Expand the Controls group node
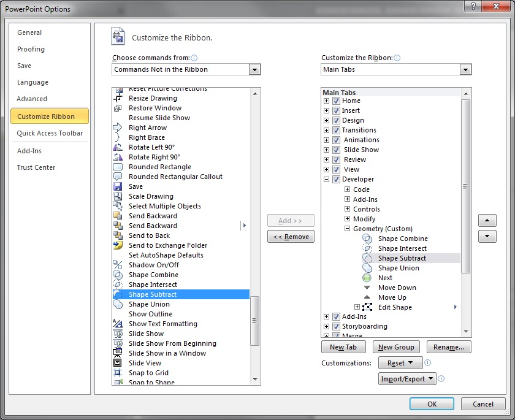This screenshot has height=420, width=515. click(x=347, y=209)
